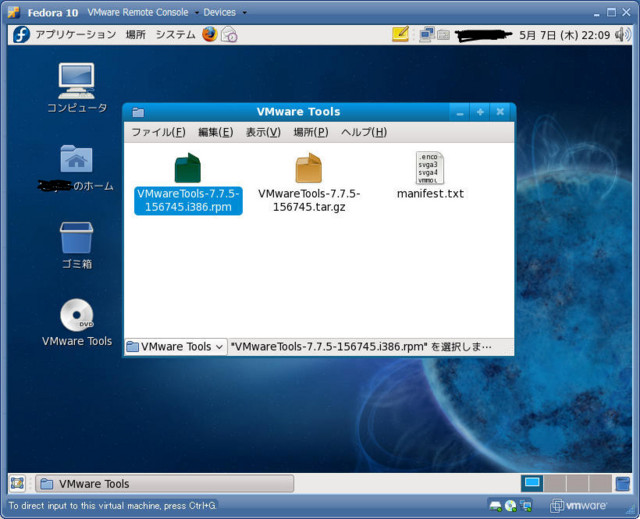Screen dimensions: 640x519
Task: Click the hard disk device status icon
Action: click(495, 506)
